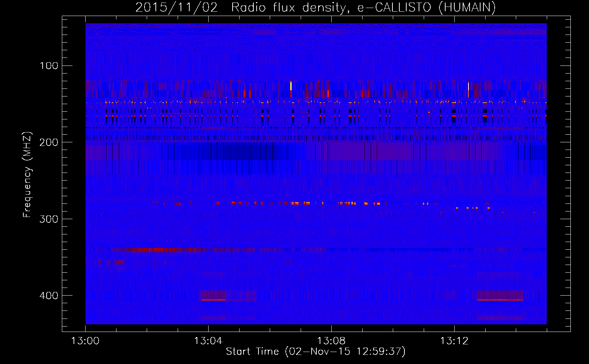Image resolution: width=589 pixels, height=364 pixels.
Task: Click the 400 frequency tick label
Action: pos(49,295)
